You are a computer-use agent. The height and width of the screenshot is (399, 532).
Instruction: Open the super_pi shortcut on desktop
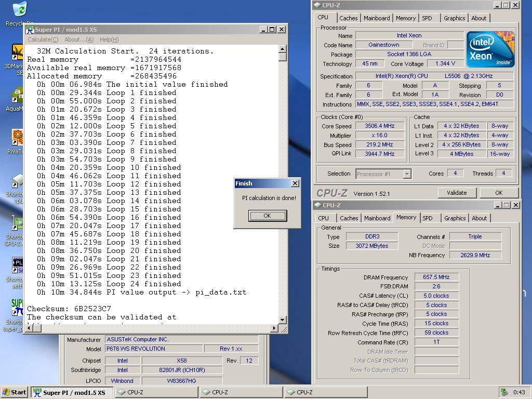tap(17, 308)
